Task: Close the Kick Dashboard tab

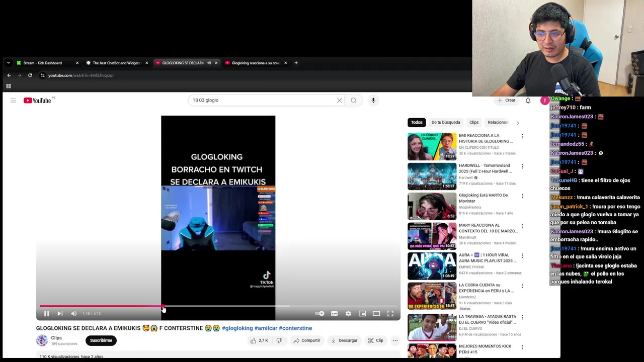Action: (77, 63)
